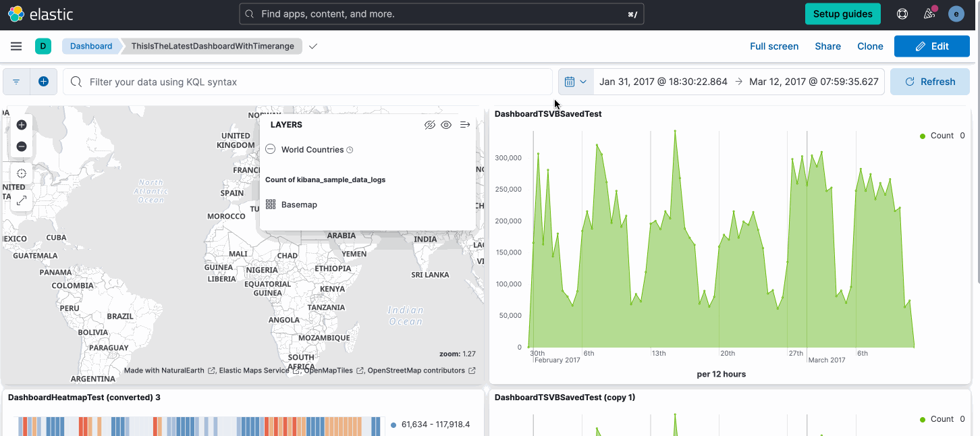Click the map's fit-to-data crosshair icon
Screen dimensions: 980x436
point(21,173)
